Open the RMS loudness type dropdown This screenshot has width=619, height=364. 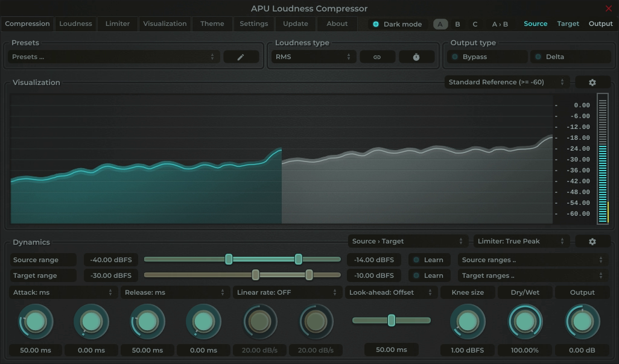pos(314,57)
